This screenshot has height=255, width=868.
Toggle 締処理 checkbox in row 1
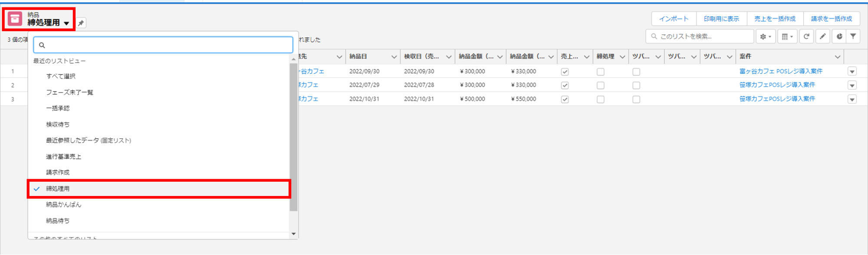point(601,72)
